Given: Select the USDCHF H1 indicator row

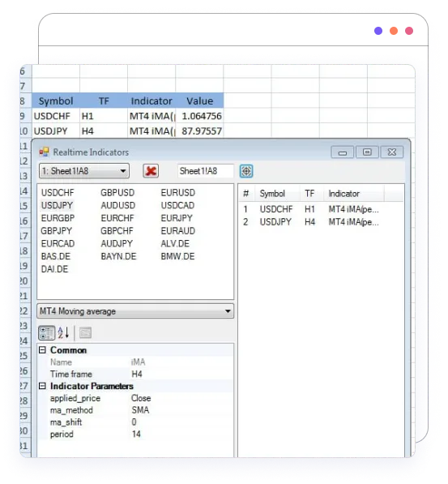Looking at the screenshot, I should (x=321, y=209).
